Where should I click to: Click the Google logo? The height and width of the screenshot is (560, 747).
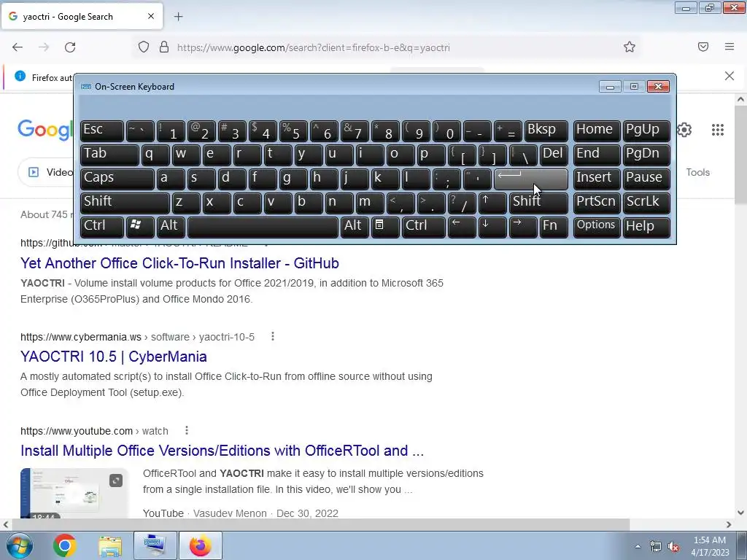[x=45, y=130]
